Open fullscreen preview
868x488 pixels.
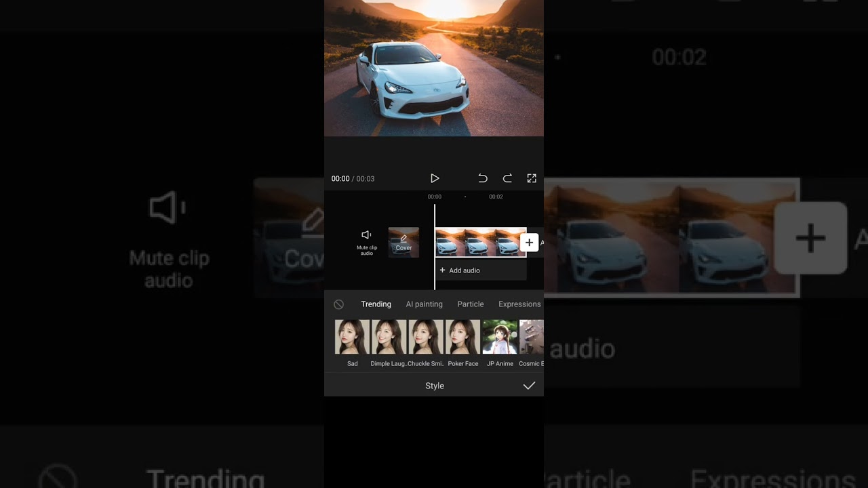tap(532, 178)
